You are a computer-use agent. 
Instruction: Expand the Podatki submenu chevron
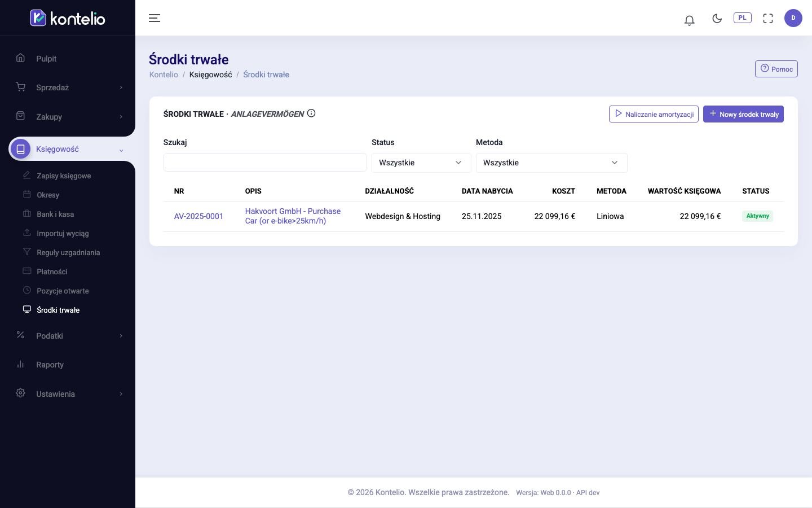[121, 336]
